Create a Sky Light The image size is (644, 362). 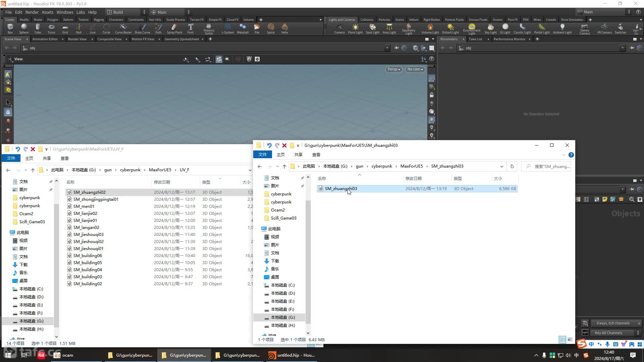click(x=490, y=29)
